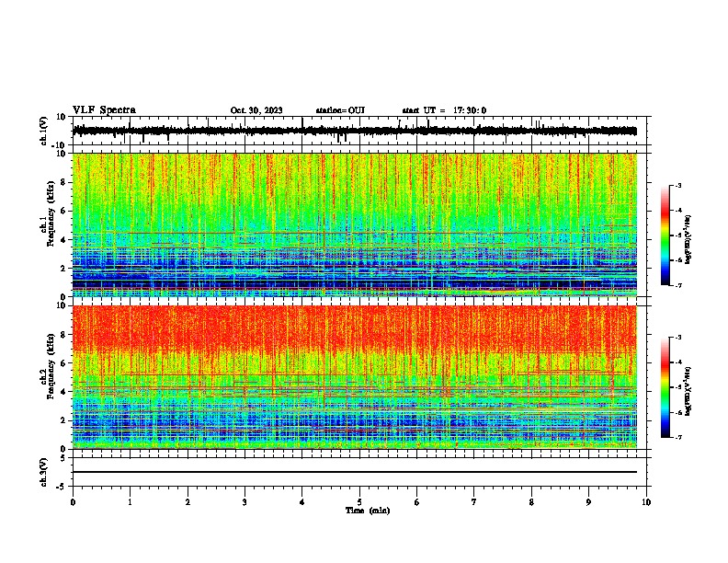Screen dimensions: 728x563
Task: Click the "8" kHz tick on ch.1 frequency axis
Action: point(63,182)
